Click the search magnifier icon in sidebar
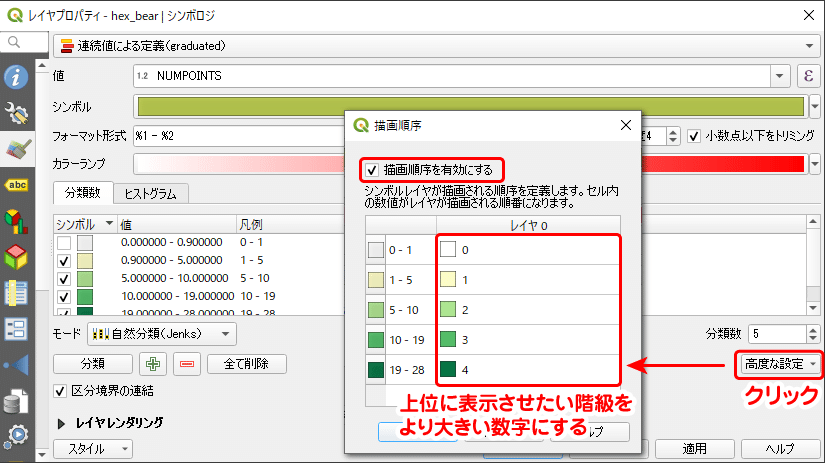This screenshot has width=825, height=463. [14, 42]
